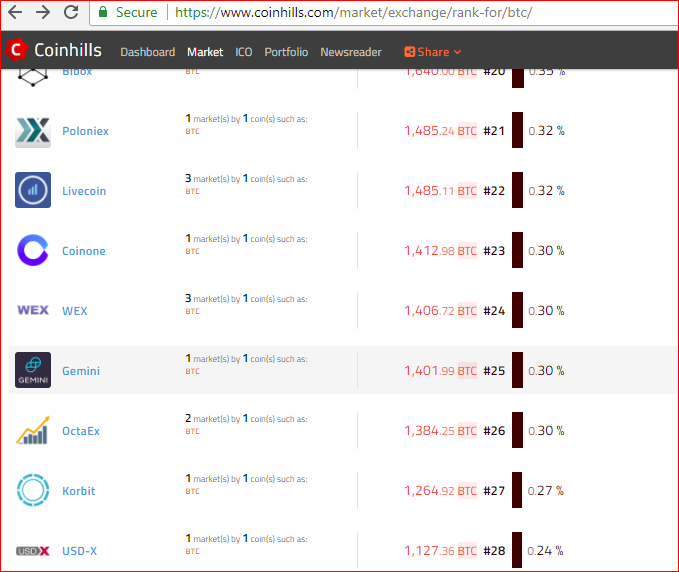Viewport: 679px width, 572px height.
Task: Click BTC coin tag under Poloniex
Action: pos(192,131)
